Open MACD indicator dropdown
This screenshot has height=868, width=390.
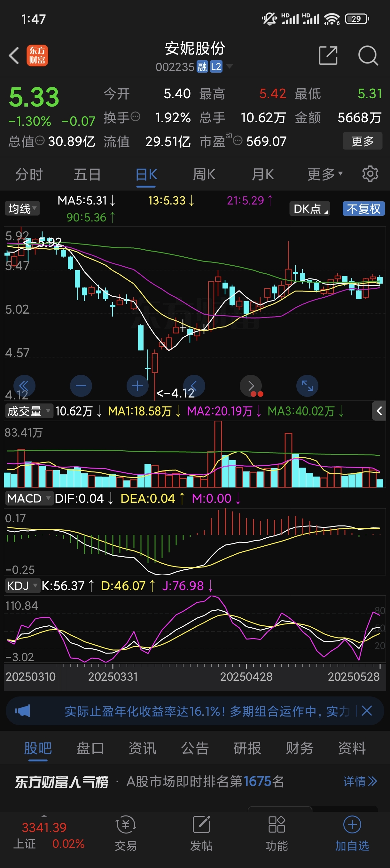29,498
